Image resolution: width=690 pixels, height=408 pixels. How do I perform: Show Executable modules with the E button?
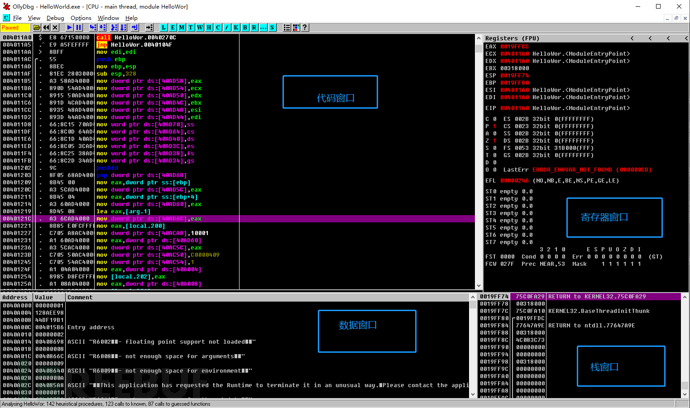(172, 27)
